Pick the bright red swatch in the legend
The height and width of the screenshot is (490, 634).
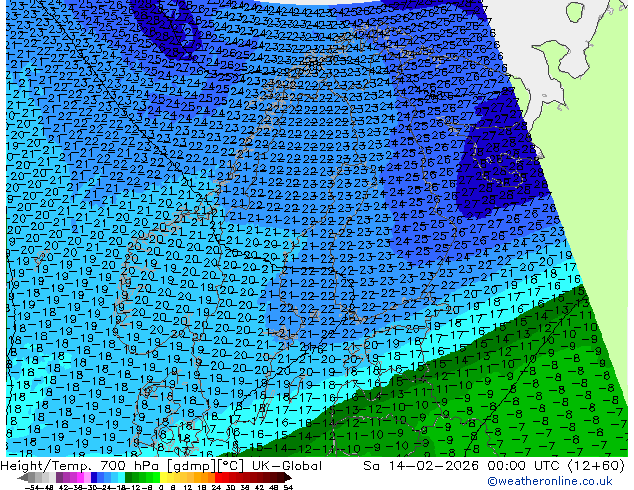218,477
